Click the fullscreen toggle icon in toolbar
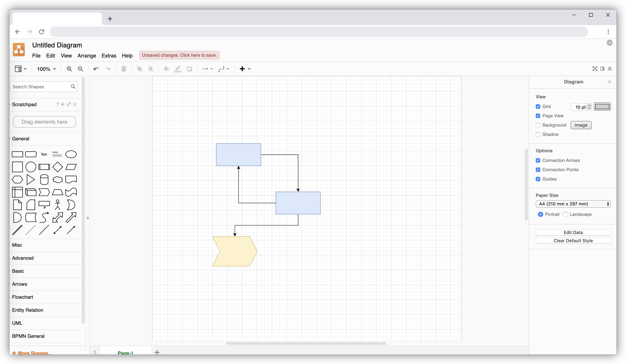 click(x=595, y=69)
